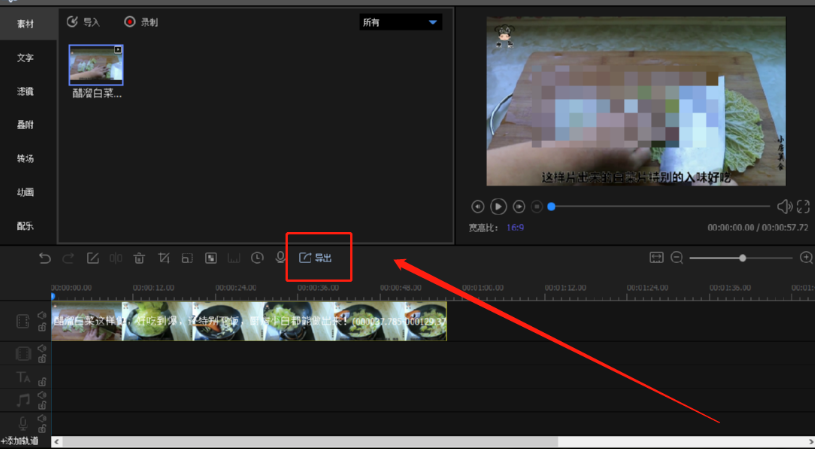Open the 所有 filter dropdown
Viewport: 815px width, 449px height.
pyautogui.click(x=400, y=22)
